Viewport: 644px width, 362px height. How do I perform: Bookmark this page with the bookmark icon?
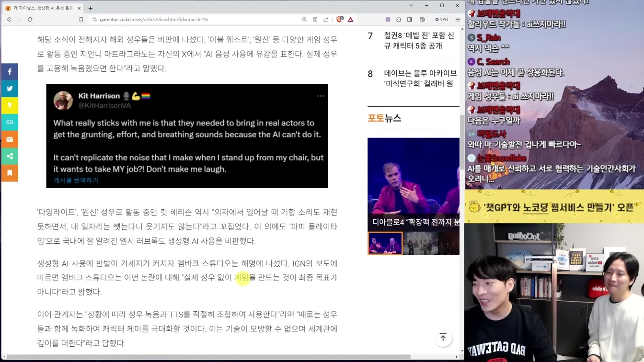coord(81,20)
